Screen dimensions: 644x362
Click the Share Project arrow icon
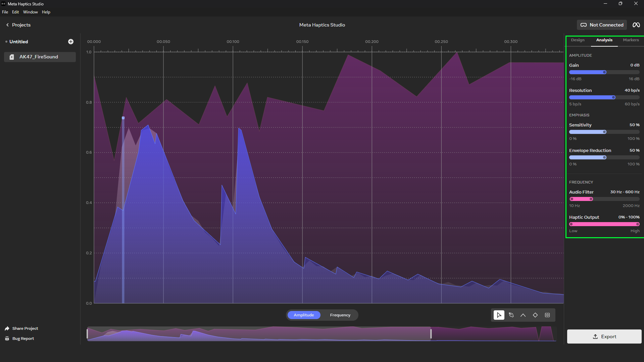click(7, 328)
